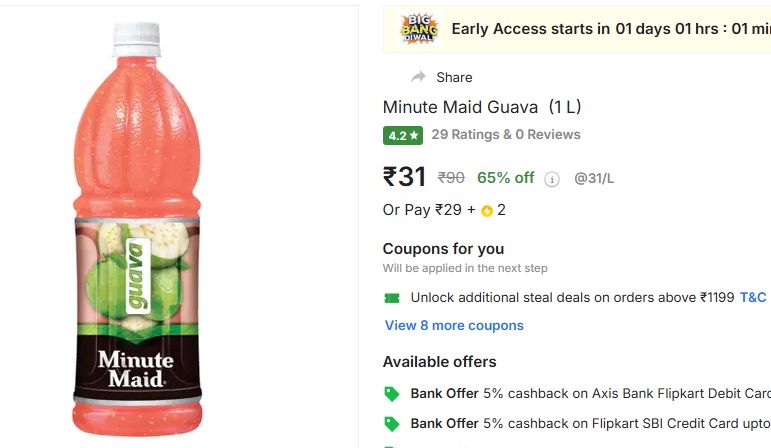Click the tag icon beside the SBI Credit Card offer

click(392, 423)
